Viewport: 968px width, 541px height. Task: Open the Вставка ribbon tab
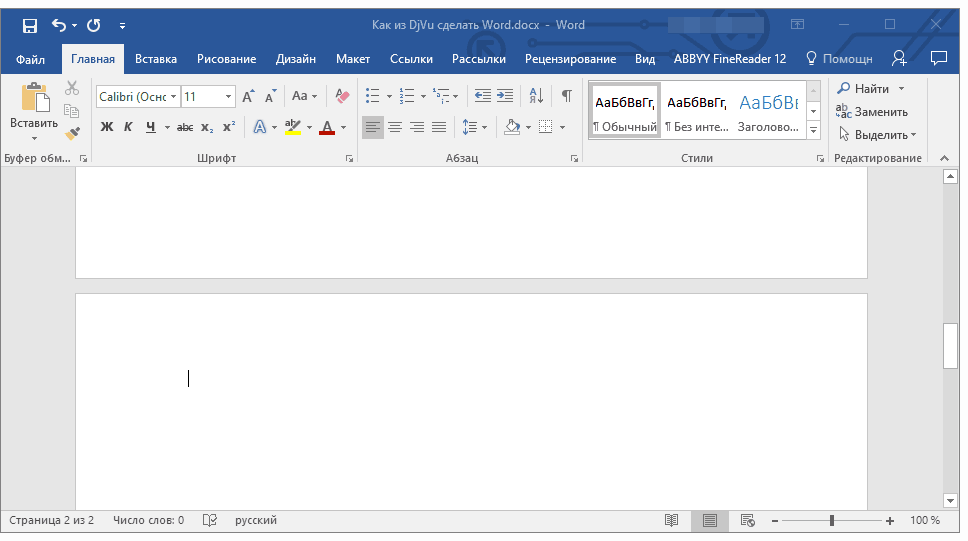pos(156,59)
